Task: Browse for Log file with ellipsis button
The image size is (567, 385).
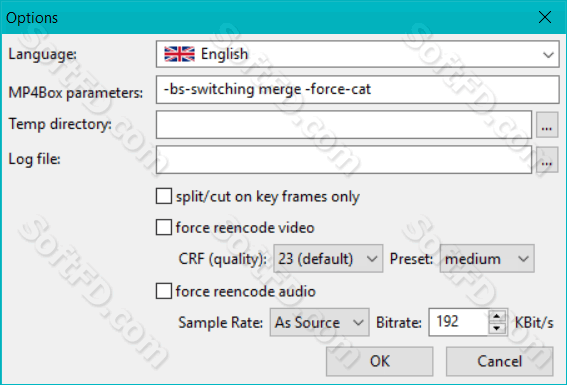Action: tap(547, 160)
